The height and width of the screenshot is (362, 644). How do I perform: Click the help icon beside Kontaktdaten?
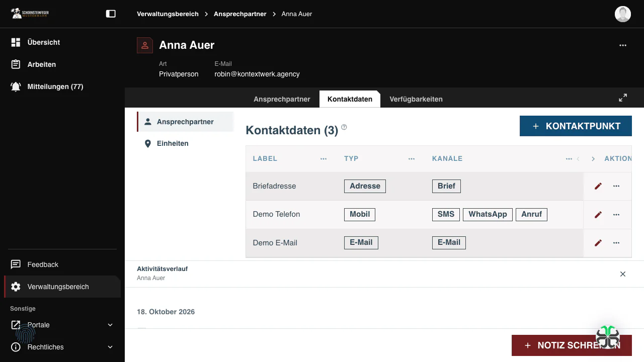344,127
